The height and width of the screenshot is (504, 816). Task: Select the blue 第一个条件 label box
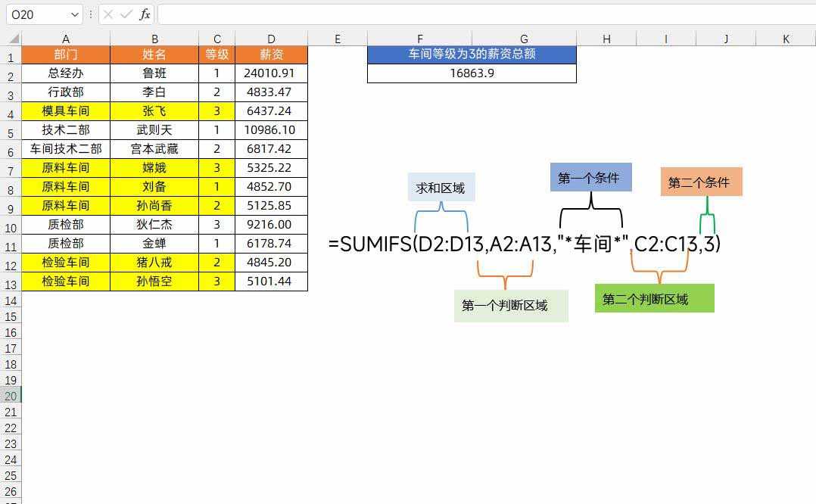[x=590, y=178]
